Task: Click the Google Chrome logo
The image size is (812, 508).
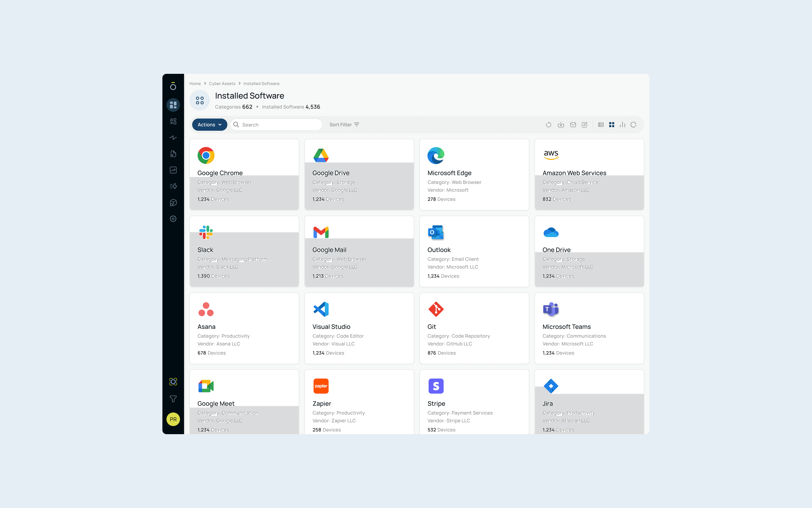Action: [206, 156]
